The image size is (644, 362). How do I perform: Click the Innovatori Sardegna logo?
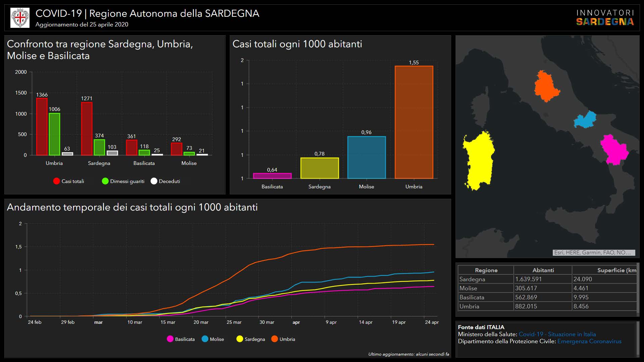click(x=605, y=17)
